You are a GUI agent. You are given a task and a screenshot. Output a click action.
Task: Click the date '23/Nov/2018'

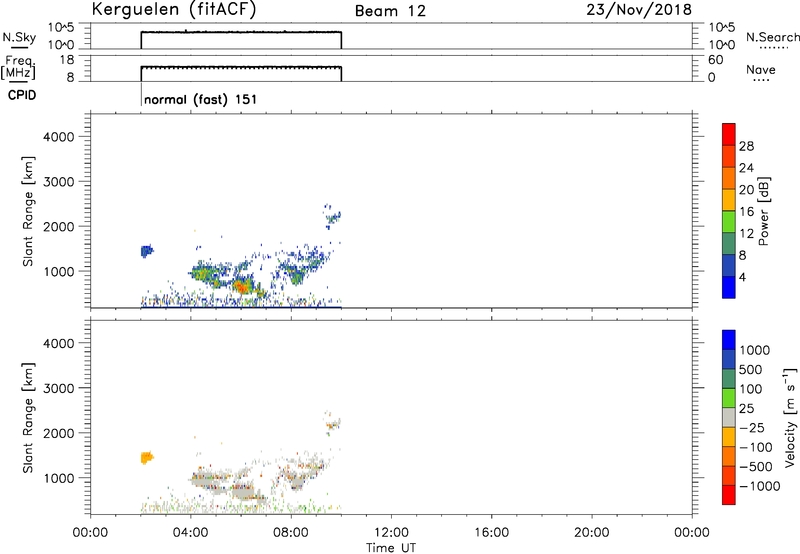point(639,10)
